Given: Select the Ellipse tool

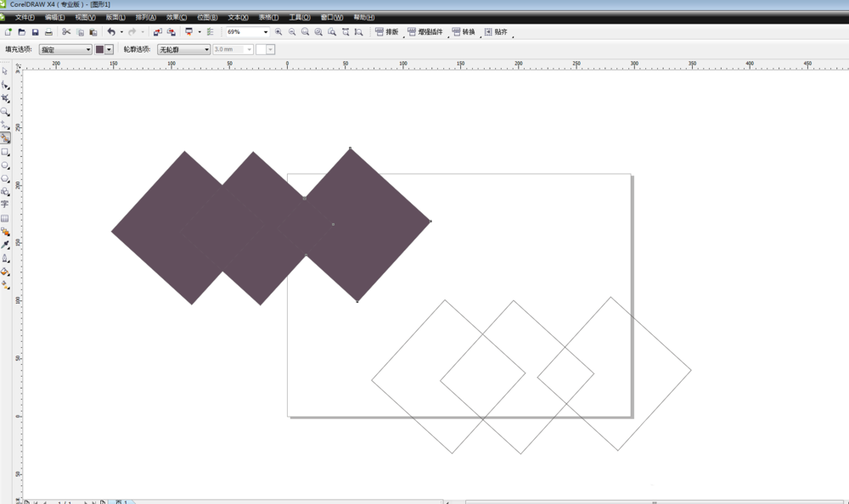Looking at the screenshot, I should pyautogui.click(x=5, y=165).
